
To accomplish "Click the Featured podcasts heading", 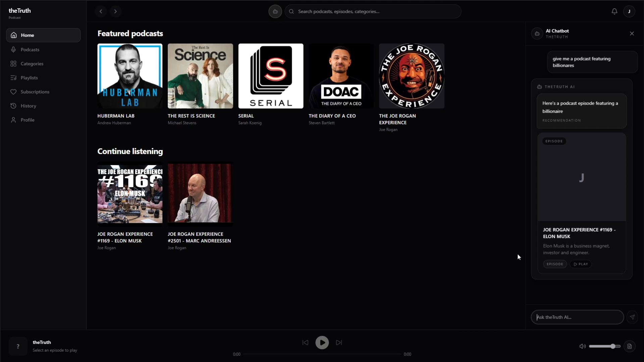I will [130, 34].
